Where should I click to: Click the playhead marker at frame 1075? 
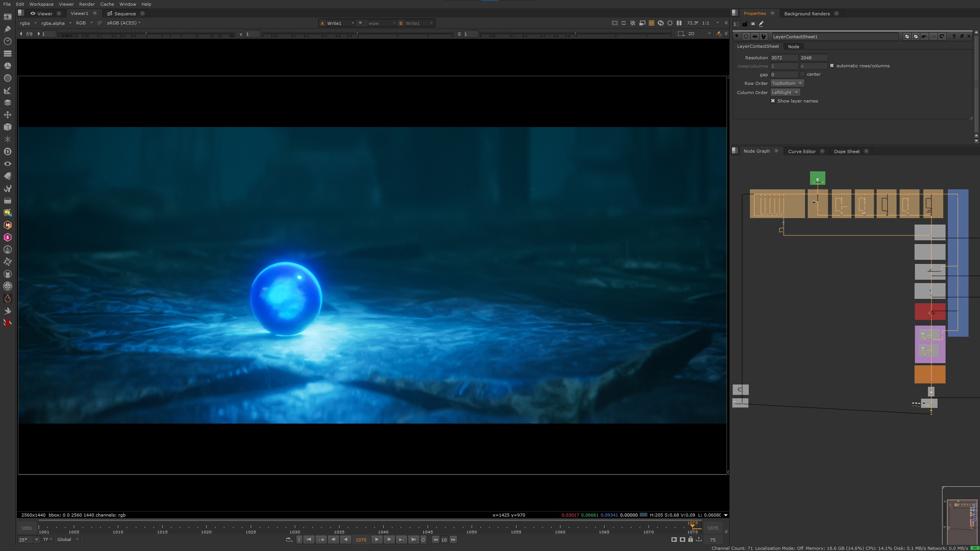pyautogui.click(x=693, y=525)
